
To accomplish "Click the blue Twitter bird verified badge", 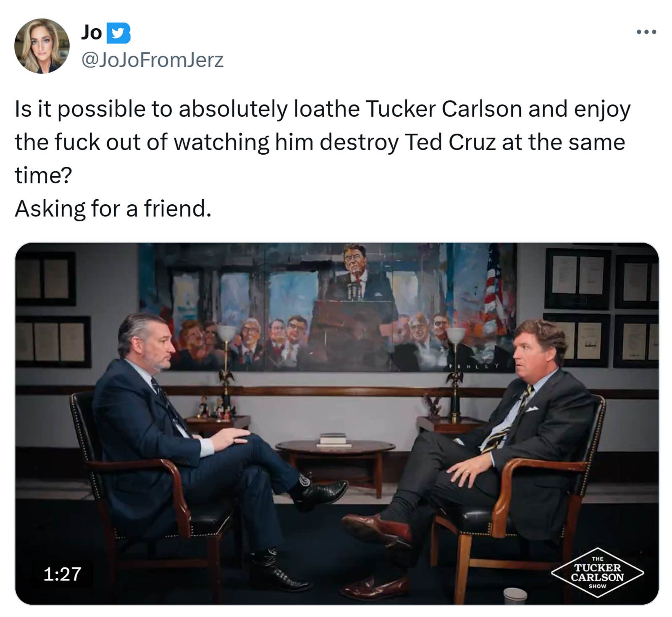I will pyautogui.click(x=118, y=33).
